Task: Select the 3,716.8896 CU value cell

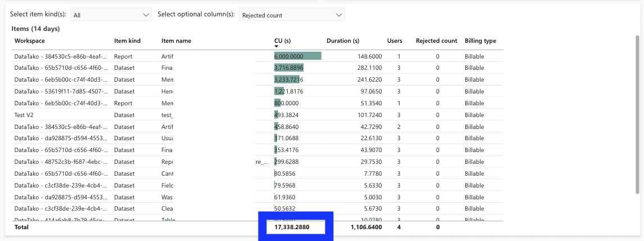Action: (x=289, y=68)
